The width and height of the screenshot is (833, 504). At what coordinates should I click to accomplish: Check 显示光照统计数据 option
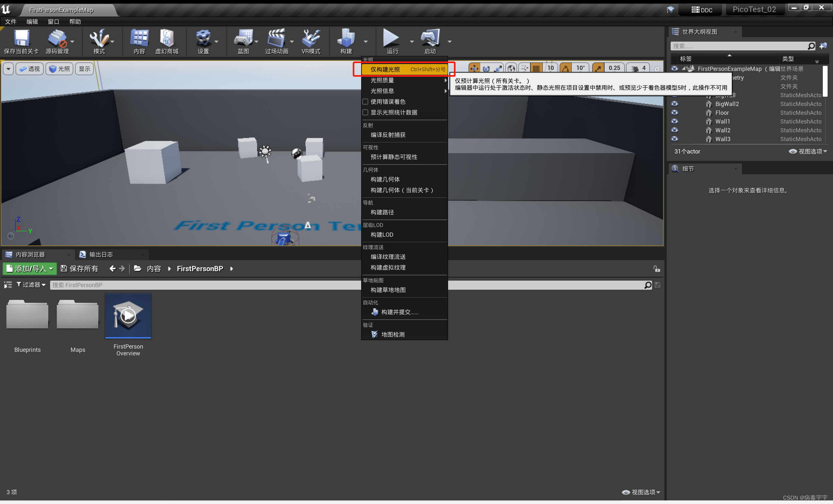[x=365, y=112]
